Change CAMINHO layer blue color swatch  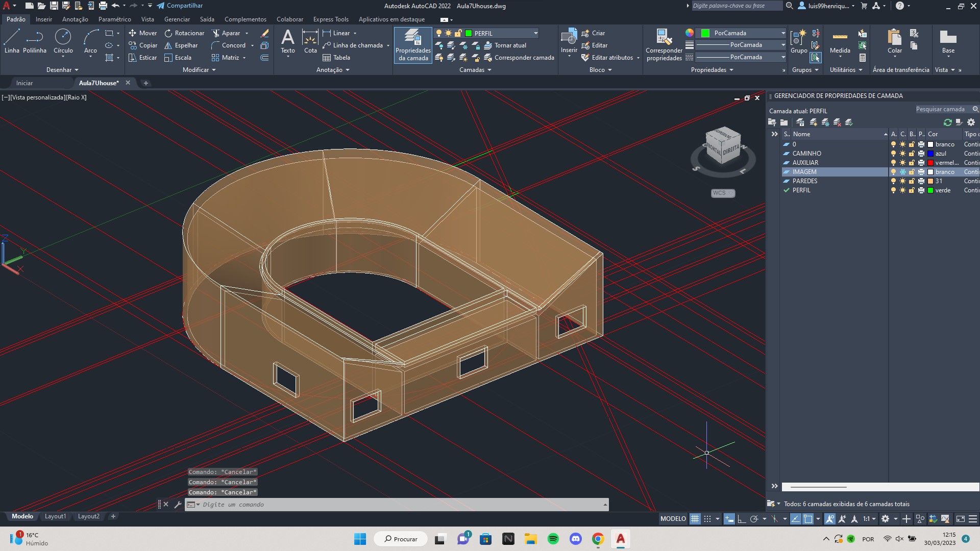[x=930, y=154]
